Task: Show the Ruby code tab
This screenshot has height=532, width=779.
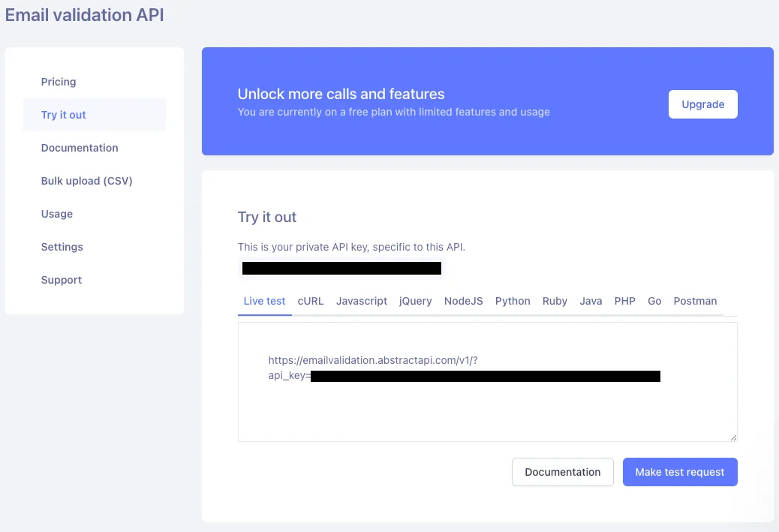Action: click(555, 301)
